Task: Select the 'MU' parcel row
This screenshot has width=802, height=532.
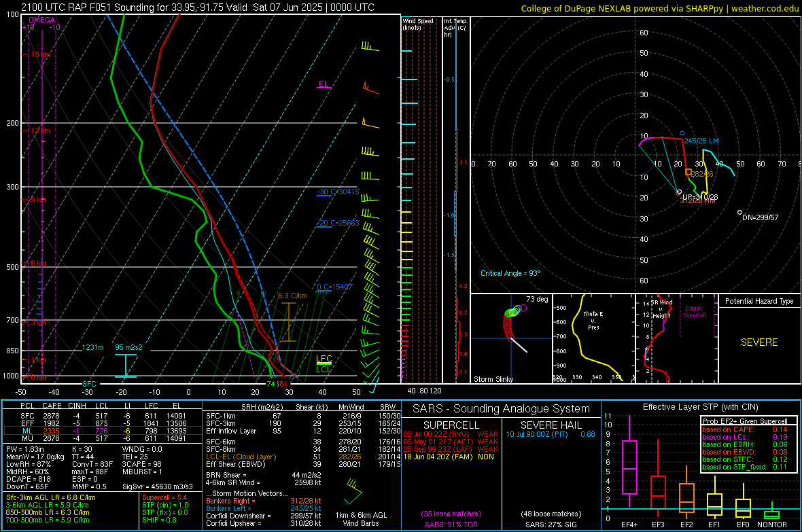Action: [103, 438]
